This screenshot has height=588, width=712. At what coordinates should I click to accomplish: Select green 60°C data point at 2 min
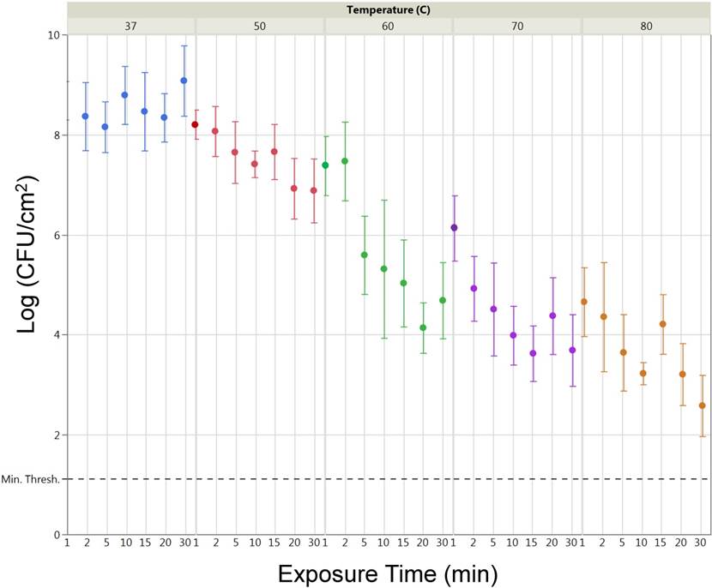[345, 161]
